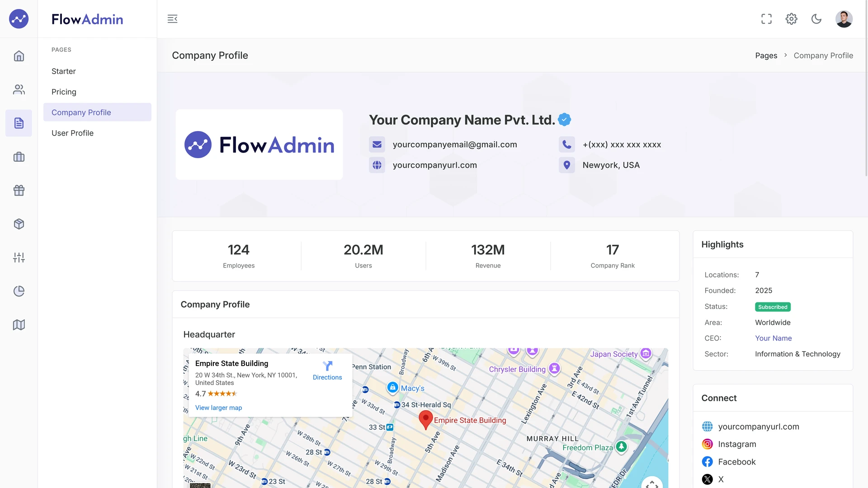Viewport: 868px width, 488px height.
Task: Open the settings gear icon
Action: (791, 19)
